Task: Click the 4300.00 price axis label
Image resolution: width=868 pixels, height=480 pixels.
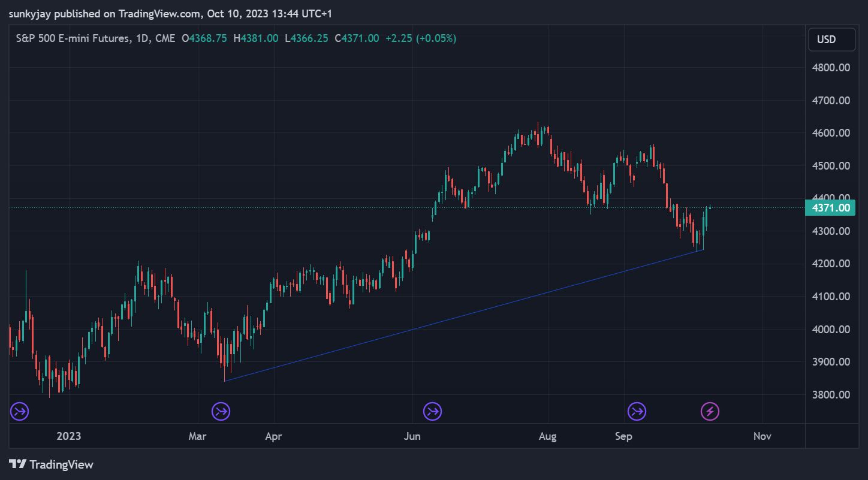Action: click(830, 231)
